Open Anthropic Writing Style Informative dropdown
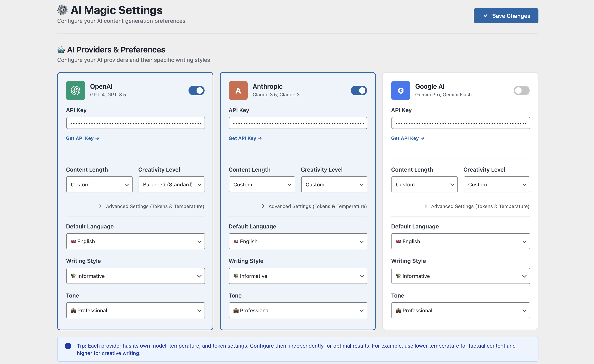The height and width of the screenshot is (364, 594). tap(298, 276)
